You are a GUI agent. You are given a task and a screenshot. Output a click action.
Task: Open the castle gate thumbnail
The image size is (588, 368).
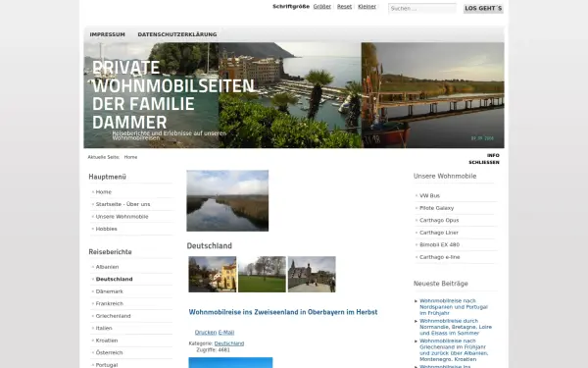tap(312, 274)
